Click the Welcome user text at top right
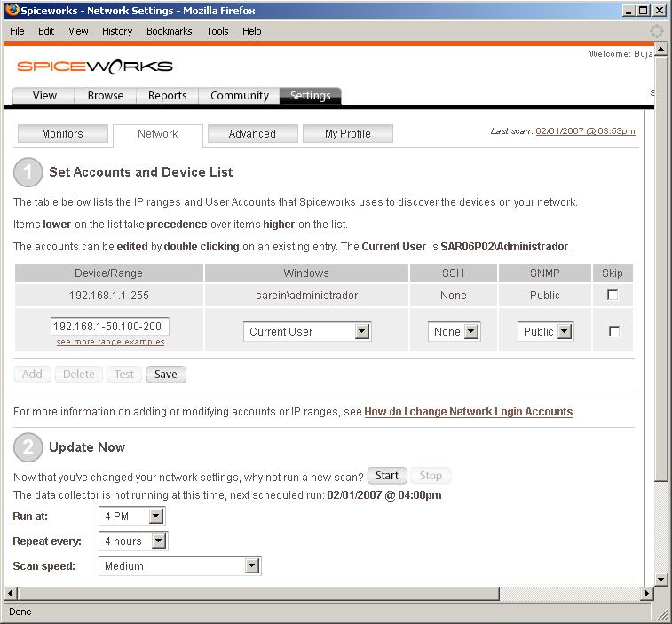The width and height of the screenshot is (672, 624). coord(621,53)
